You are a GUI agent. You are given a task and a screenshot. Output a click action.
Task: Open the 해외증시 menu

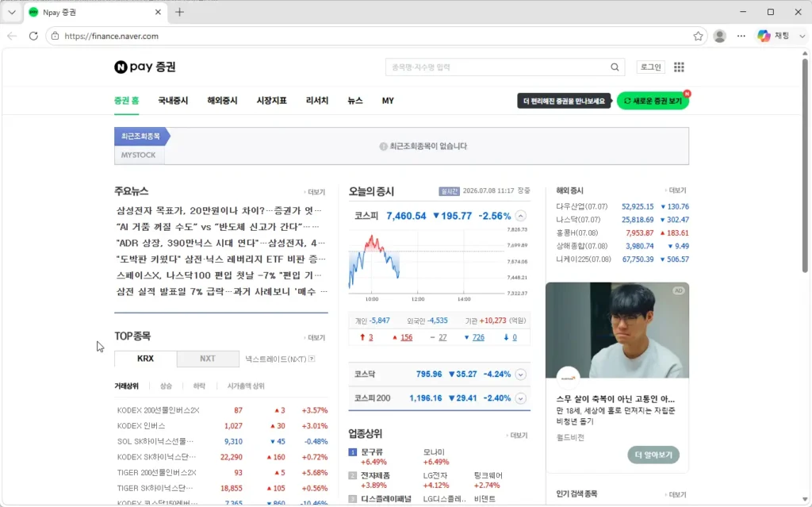tap(222, 101)
